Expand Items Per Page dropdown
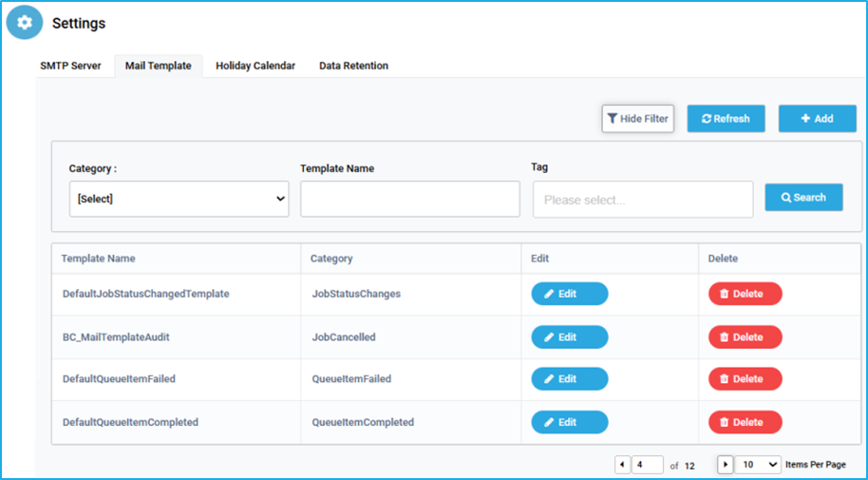This screenshot has height=480, width=868. (x=758, y=465)
